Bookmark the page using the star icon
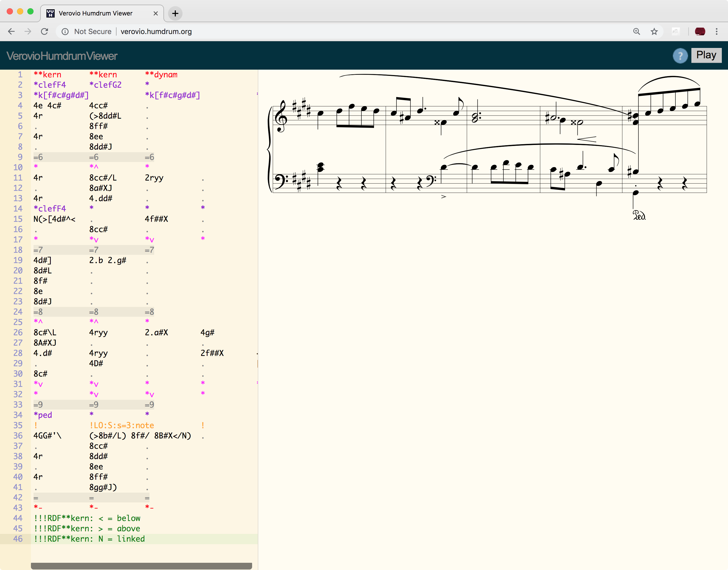 654,31
